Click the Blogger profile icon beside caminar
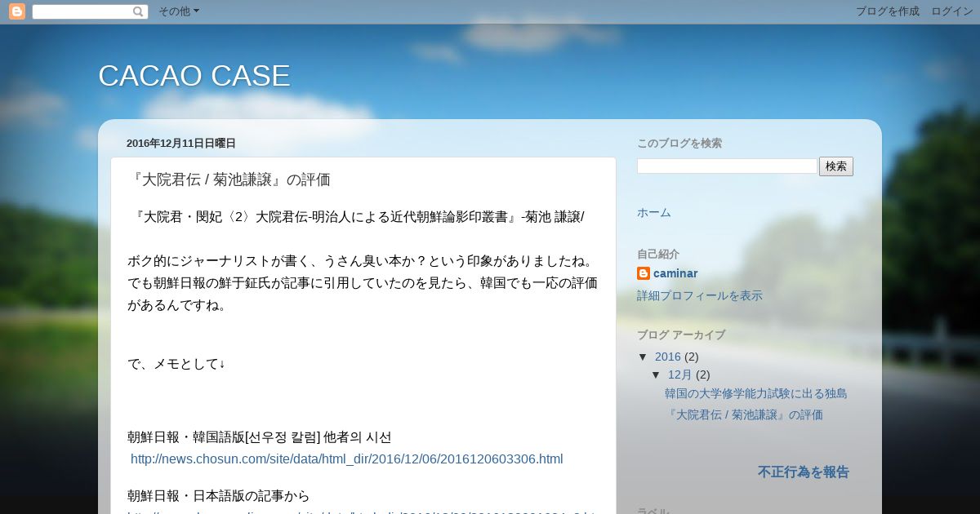 (644, 273)
